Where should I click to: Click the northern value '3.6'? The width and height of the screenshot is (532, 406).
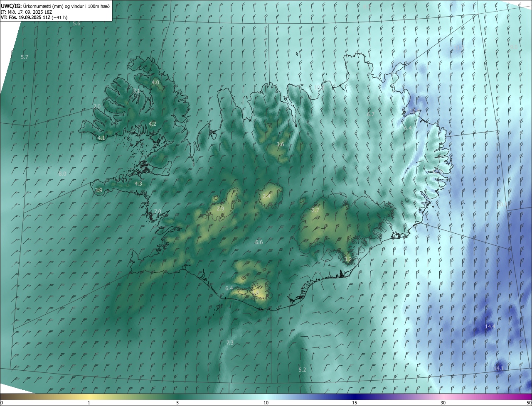[x=280, y=144]
